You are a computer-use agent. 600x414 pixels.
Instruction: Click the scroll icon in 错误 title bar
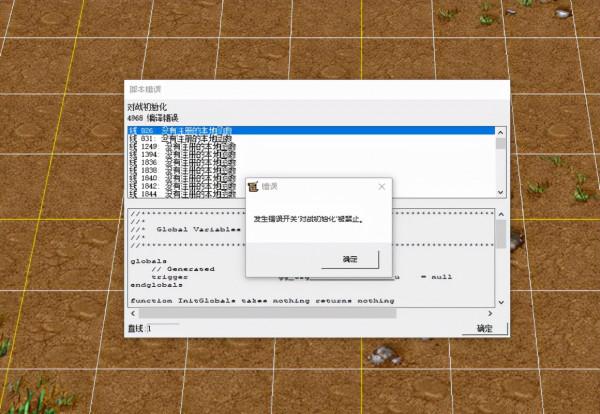point(253,186)
